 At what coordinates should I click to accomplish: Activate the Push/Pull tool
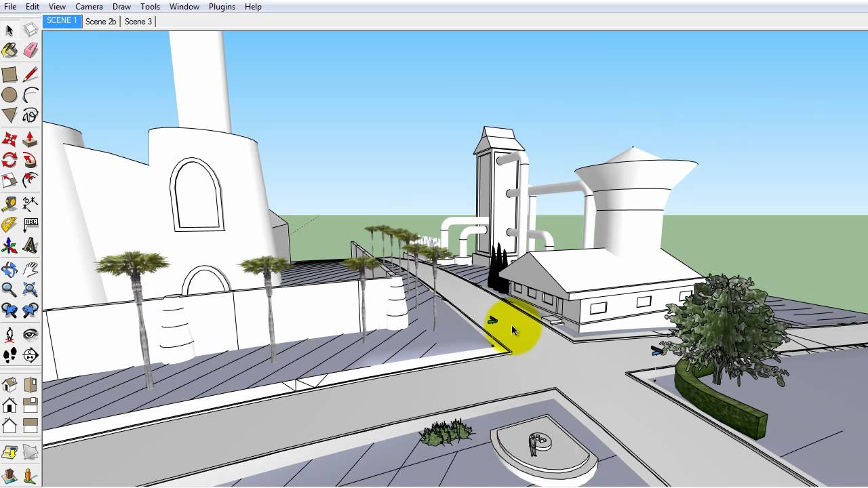pyautogui.click(x=30, y=140)
